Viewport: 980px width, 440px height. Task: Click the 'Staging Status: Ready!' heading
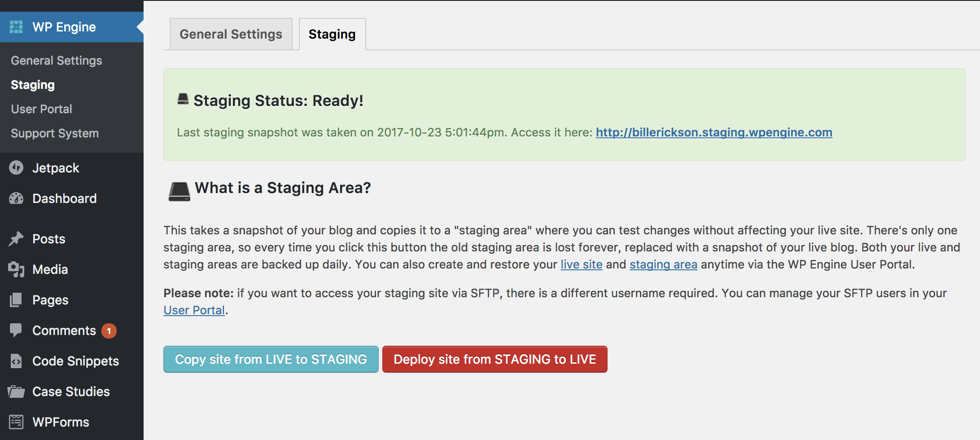pos(278,101)
